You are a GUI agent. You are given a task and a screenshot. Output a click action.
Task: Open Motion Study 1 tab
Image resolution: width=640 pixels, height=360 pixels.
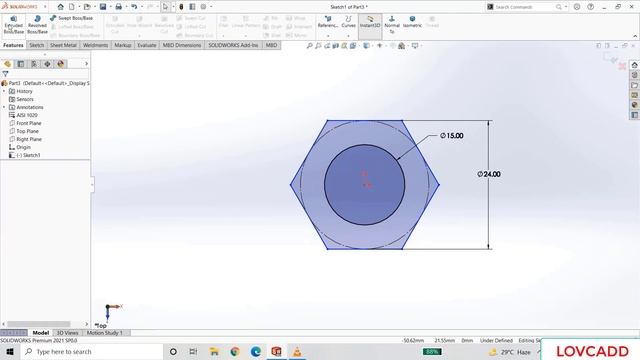(x=104, y=333)
